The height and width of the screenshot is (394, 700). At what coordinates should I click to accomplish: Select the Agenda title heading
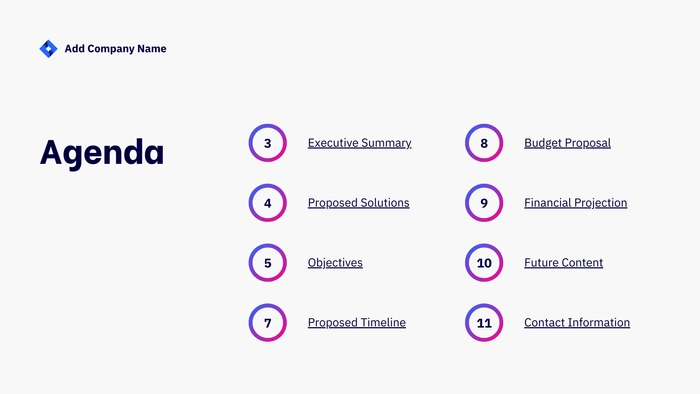pyautogui.click(x=102, y=153)
